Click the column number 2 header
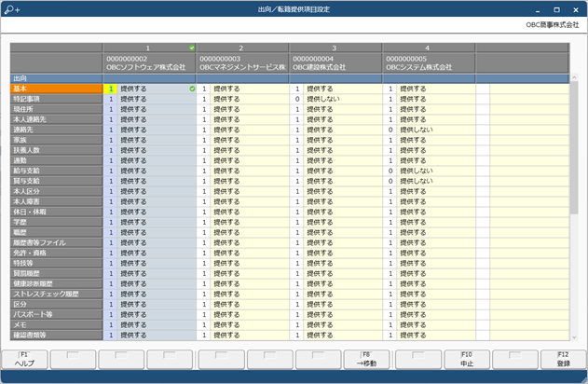 (x=242, y=48)
